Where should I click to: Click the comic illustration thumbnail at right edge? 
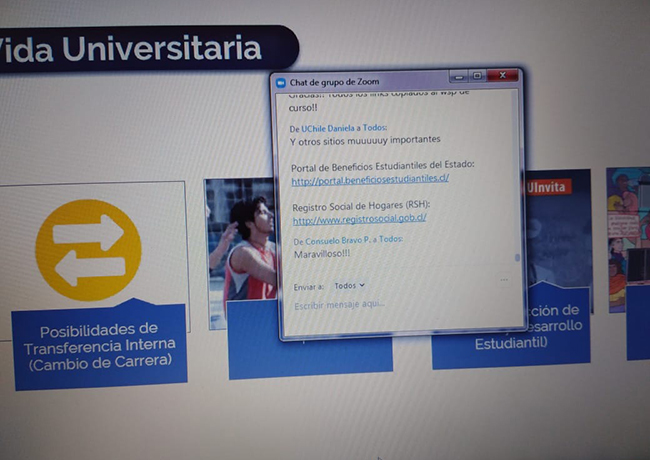point(628,239)
